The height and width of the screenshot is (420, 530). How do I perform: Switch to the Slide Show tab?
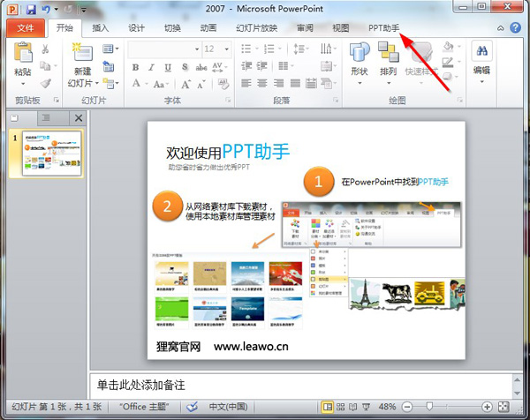[256, 27]
